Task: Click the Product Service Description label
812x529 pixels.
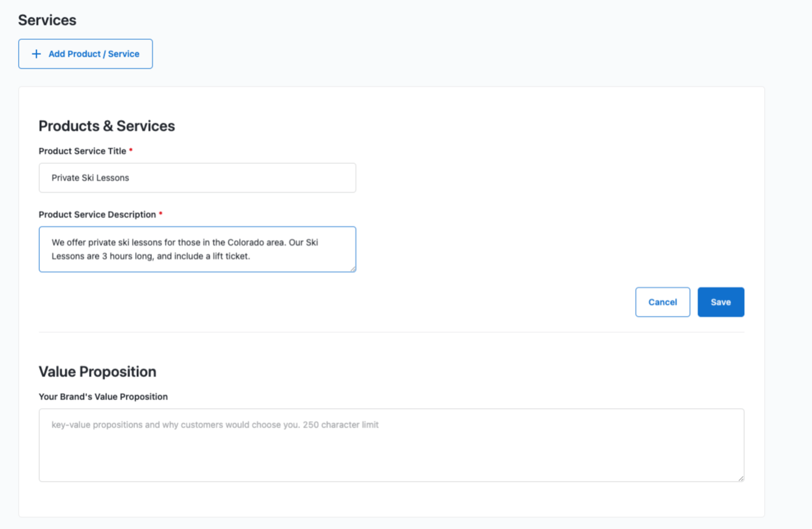Action: click(97, 214)
